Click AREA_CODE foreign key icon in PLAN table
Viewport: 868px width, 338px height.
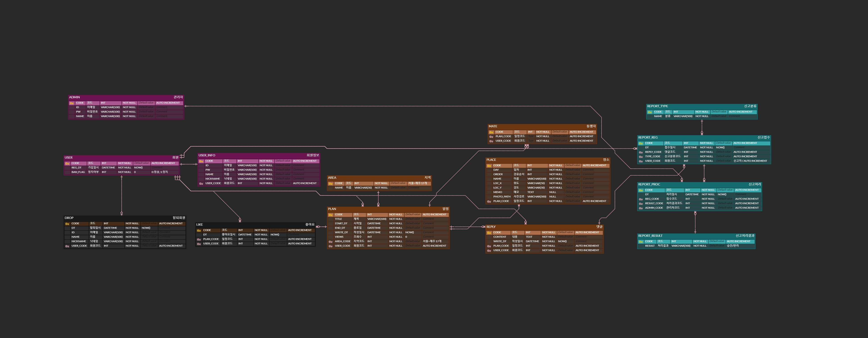331,241
